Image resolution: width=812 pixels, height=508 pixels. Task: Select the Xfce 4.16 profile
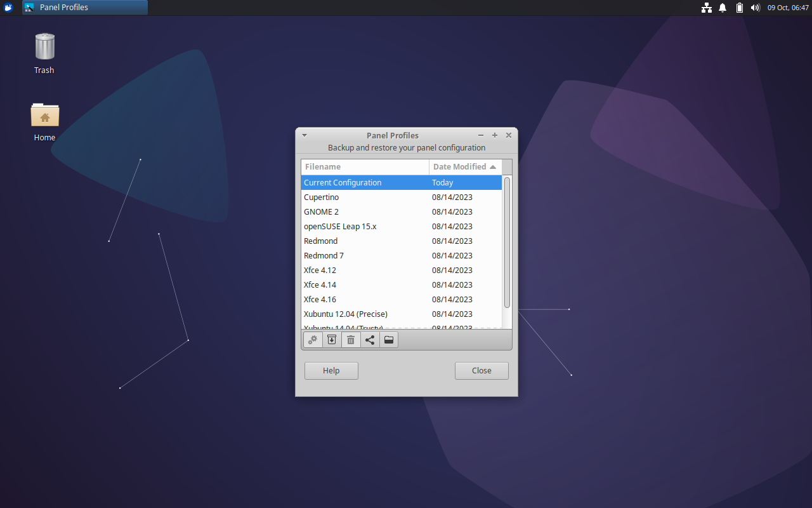click(x=401, y=299)
